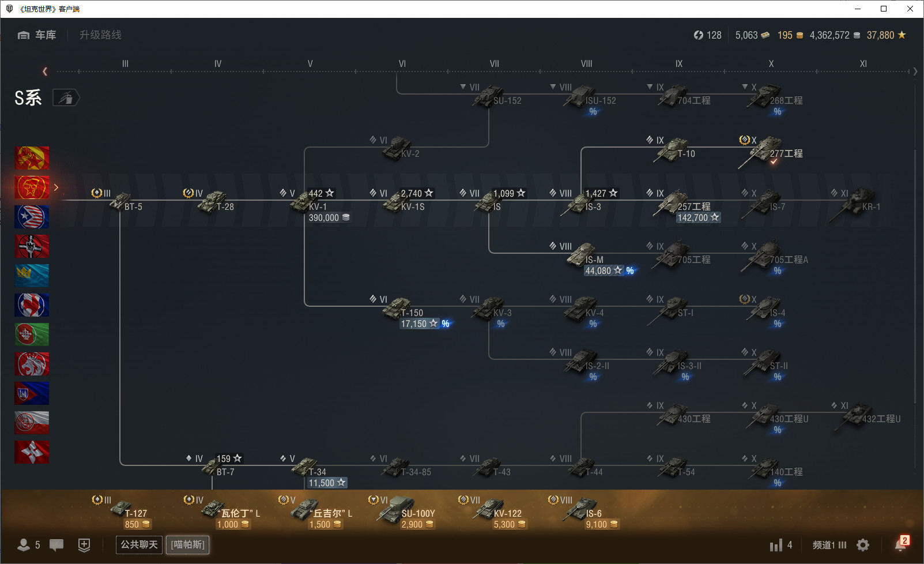
Task: Select the Germany iron cross nation flag
Action: coord(32,246)
